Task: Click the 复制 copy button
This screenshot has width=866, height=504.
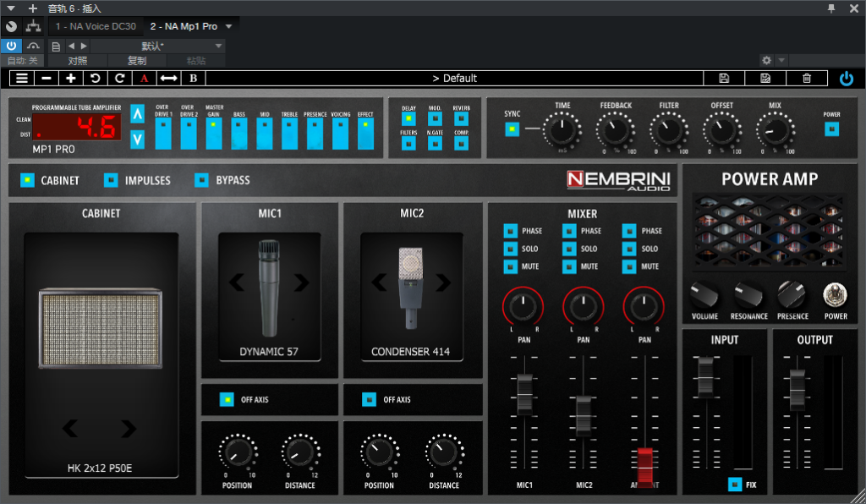Action: pos(137,61)
